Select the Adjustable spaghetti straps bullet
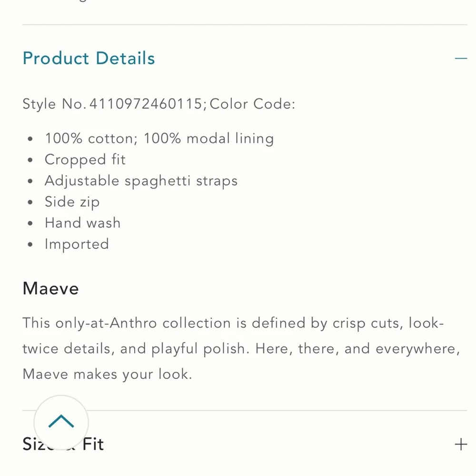 [141, 181]
